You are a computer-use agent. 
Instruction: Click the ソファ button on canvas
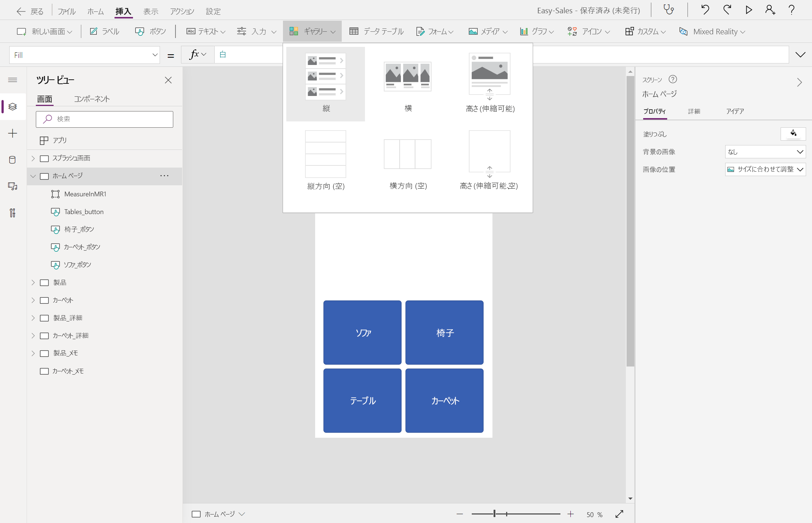coord(362,333)
